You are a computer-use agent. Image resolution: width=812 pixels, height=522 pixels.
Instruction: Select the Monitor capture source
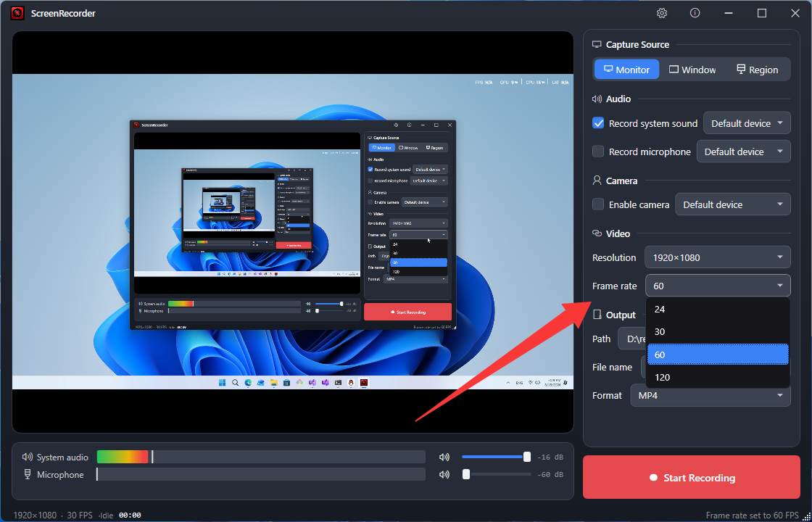626,70
